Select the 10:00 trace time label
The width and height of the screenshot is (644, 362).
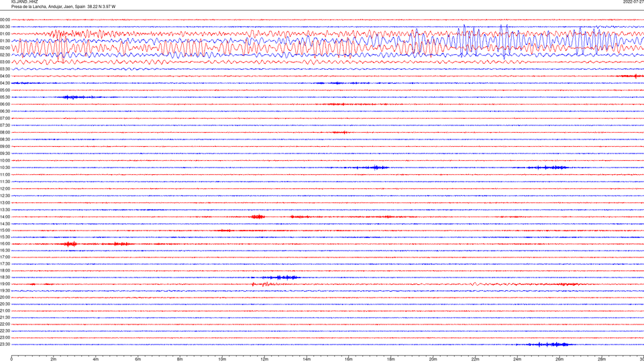coord(5,160)
